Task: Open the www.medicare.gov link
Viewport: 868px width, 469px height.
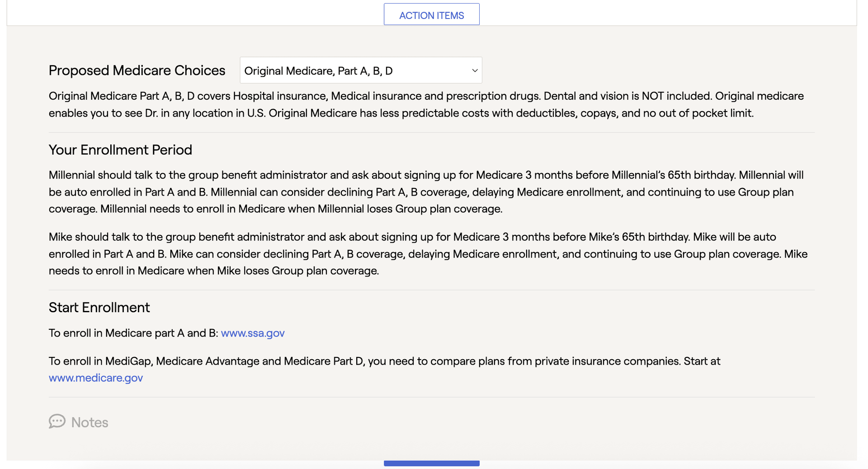Action: [96, 378]
